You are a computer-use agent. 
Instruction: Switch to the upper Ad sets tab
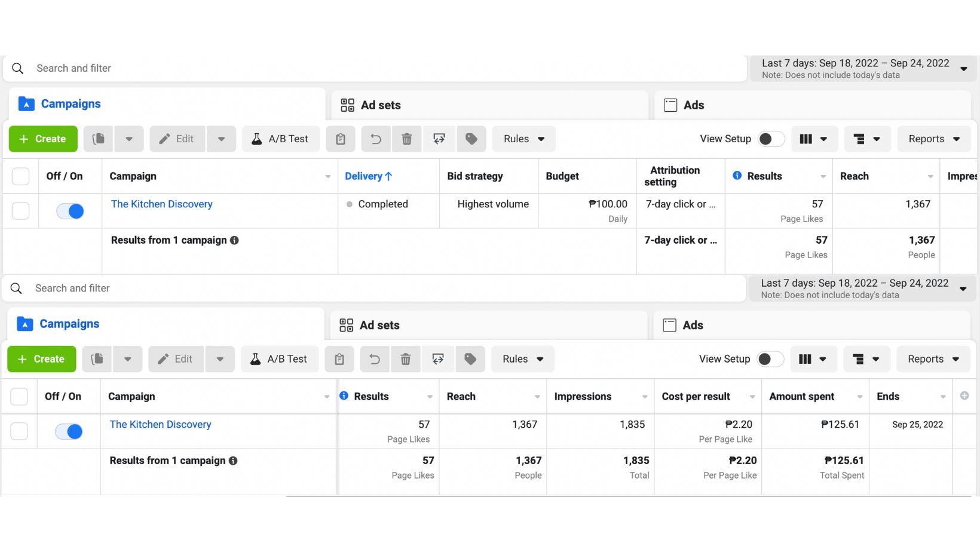380,105
